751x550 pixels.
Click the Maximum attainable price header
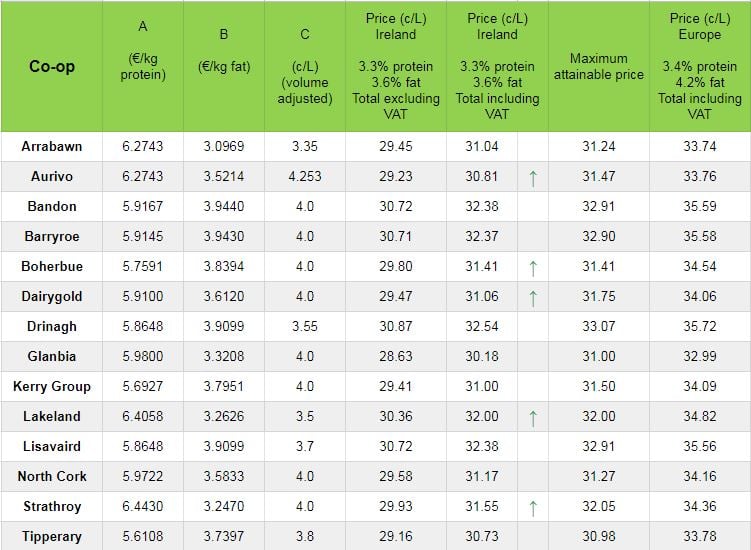tap(598, 67)
